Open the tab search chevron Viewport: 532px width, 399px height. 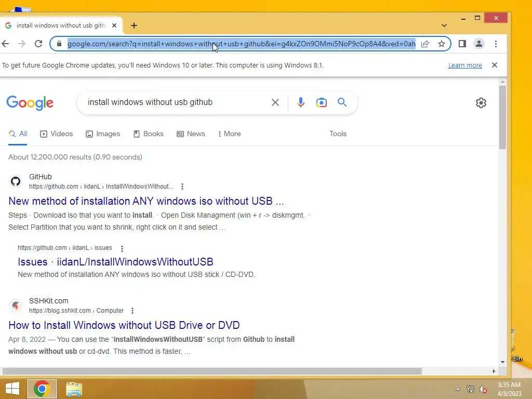point(444,25)
